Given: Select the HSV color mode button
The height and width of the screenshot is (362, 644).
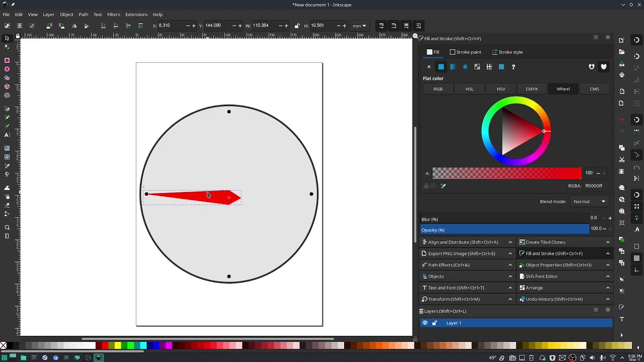Looking at the screenshot, I should pos(501,89).
